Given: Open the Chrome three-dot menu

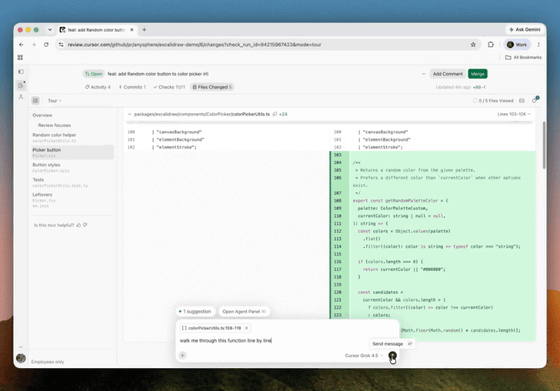Looking at the screenshot, I should (539, 45).
